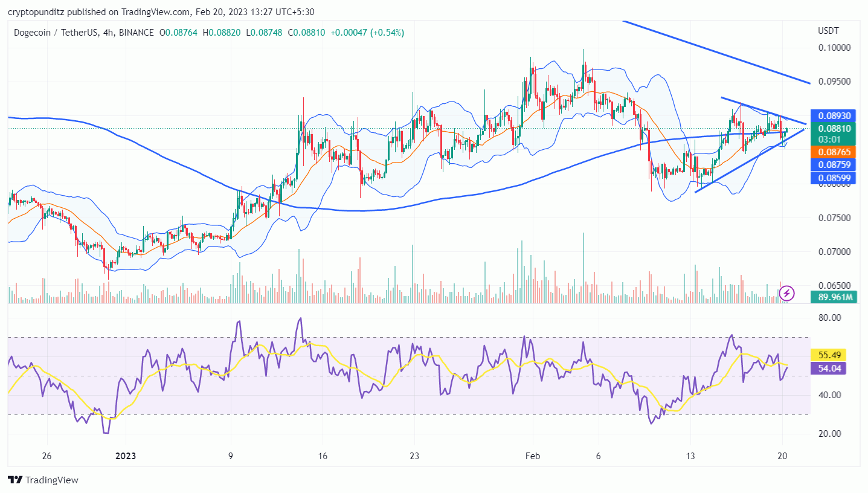Click the 0.08599 blue price label
This screenshot has height=493, width=868.
tap(834, 178)
